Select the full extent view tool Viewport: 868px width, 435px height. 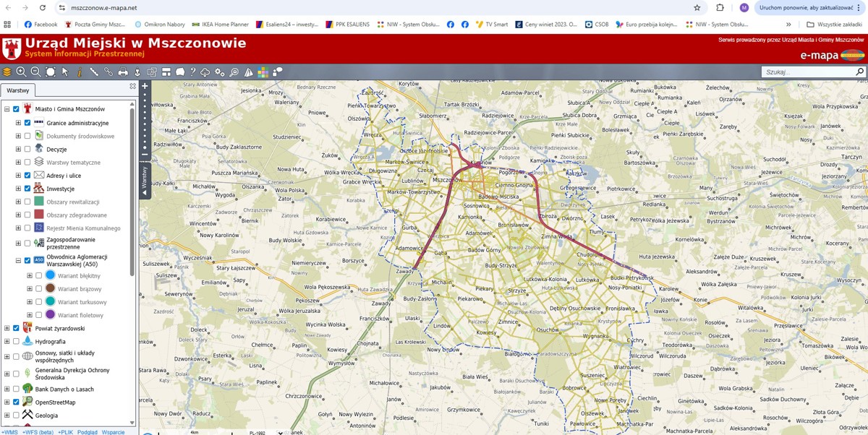point(50,72)
